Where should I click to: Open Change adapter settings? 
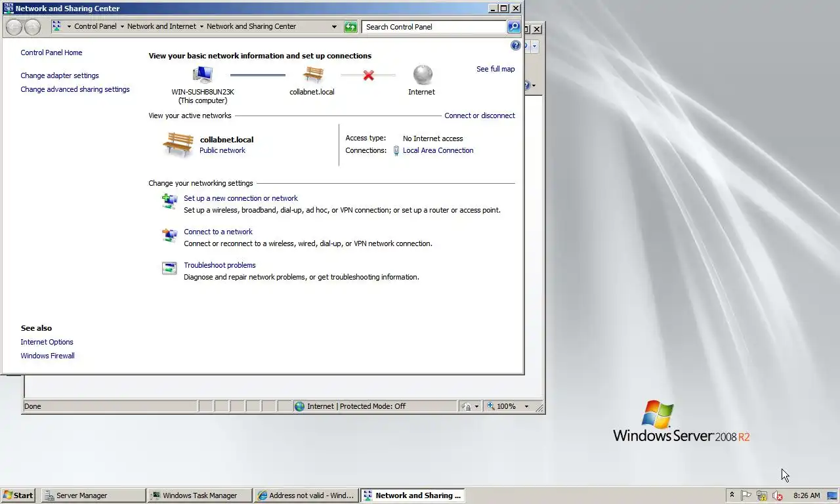pos(60,75)
